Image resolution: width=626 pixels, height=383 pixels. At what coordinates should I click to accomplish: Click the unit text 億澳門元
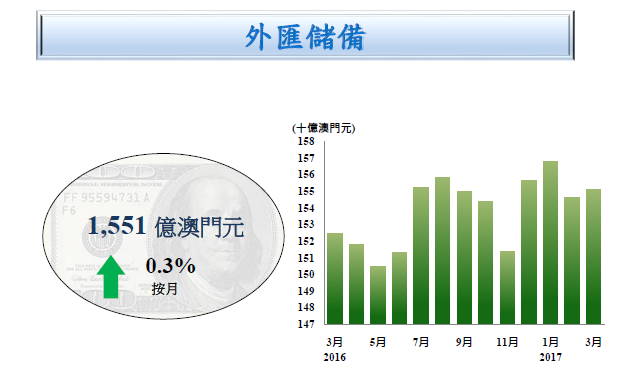coord(199,228)
